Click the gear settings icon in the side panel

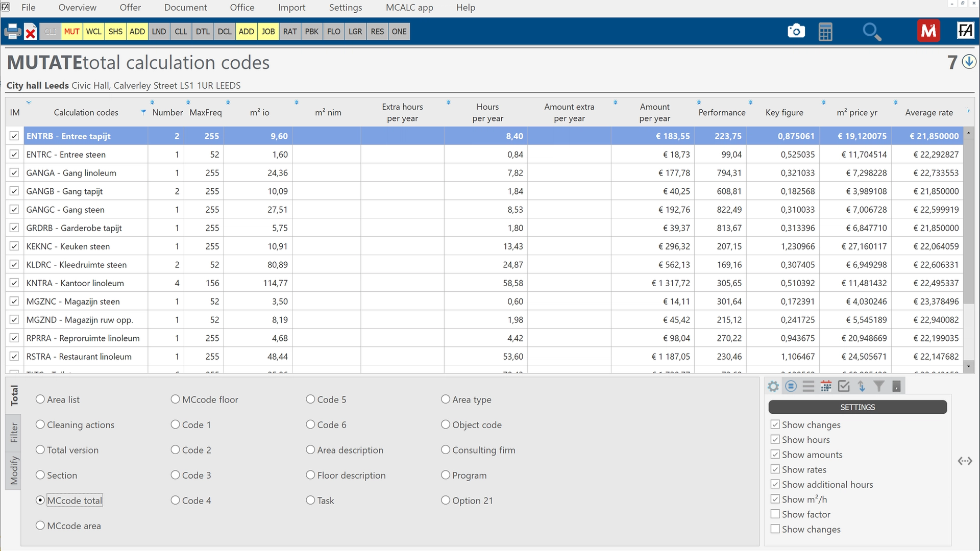click(773, 386)
